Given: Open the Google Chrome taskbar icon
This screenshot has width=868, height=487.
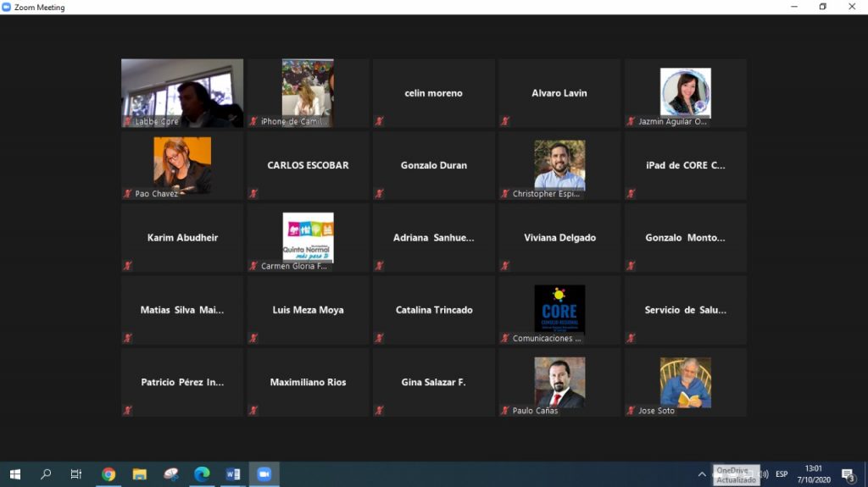Looking at the screenshot, I should click(108, 474).
